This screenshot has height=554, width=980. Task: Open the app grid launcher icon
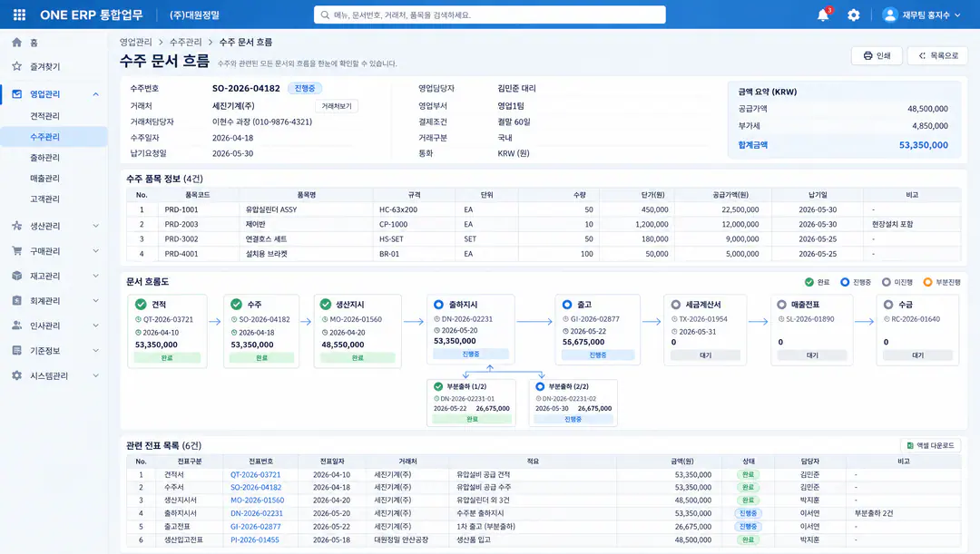19,15
